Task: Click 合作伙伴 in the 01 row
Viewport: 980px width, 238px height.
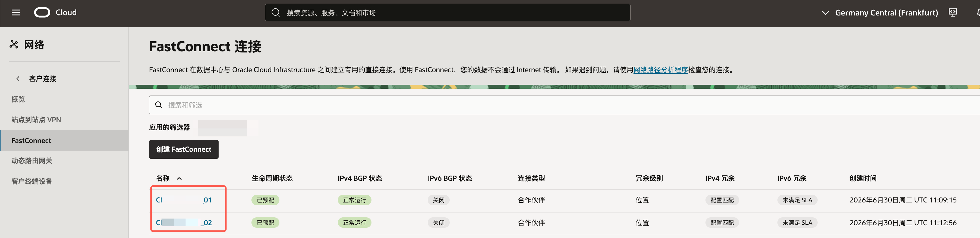Action: 531,200
